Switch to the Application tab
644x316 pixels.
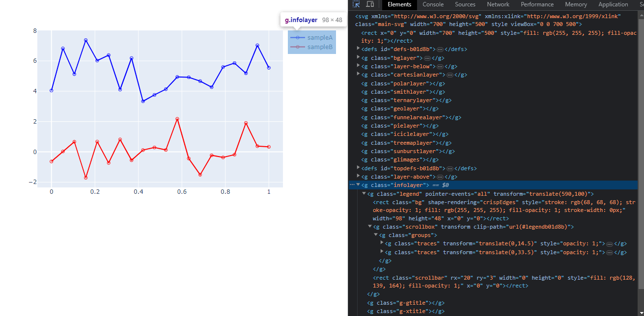tap(613, 4)
